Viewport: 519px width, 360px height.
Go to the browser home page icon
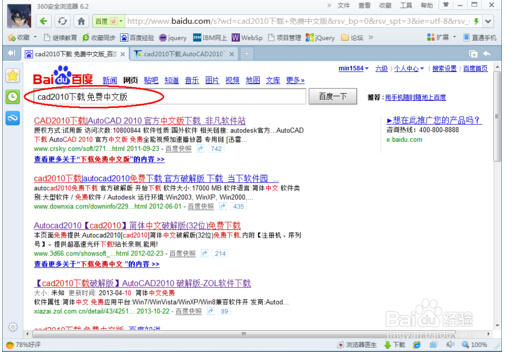(81, 21)
